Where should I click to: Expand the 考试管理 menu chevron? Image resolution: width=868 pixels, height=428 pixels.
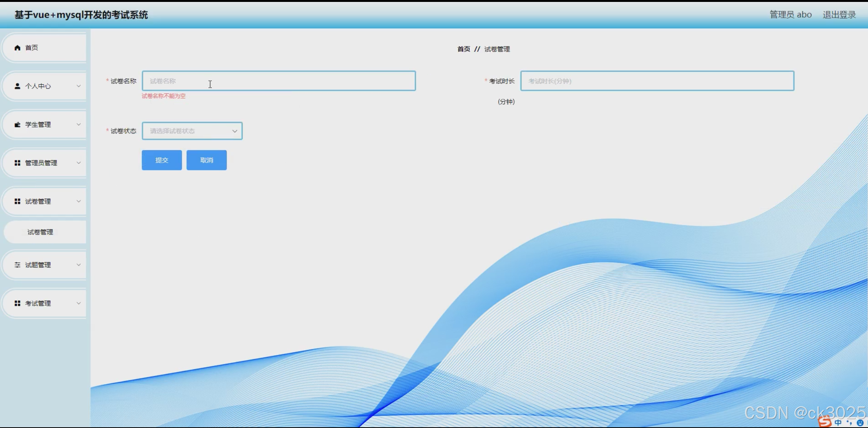pos(78,303)
